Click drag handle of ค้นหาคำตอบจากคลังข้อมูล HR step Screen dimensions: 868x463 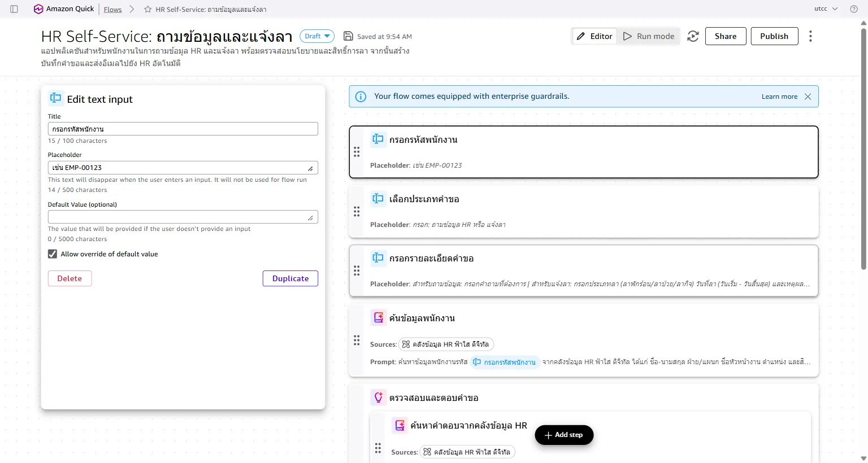point(378,448)
